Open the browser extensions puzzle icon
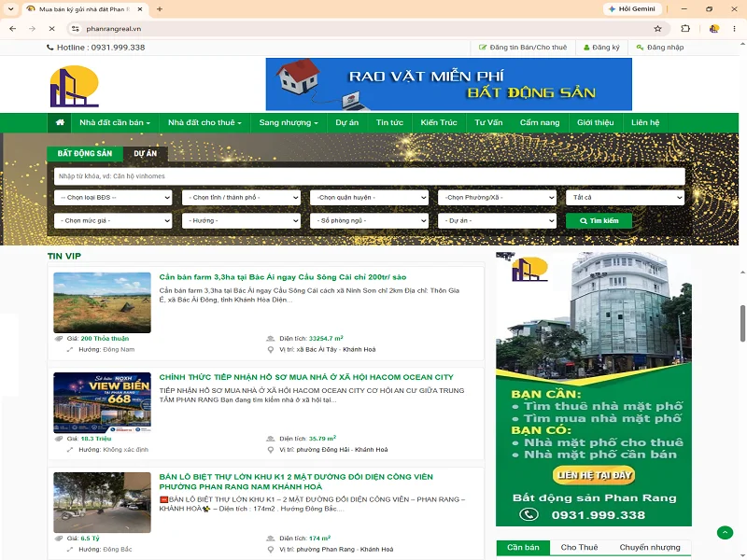Image resolution: width=747 pixels, height=560 pixels. [x=685, y=29]
